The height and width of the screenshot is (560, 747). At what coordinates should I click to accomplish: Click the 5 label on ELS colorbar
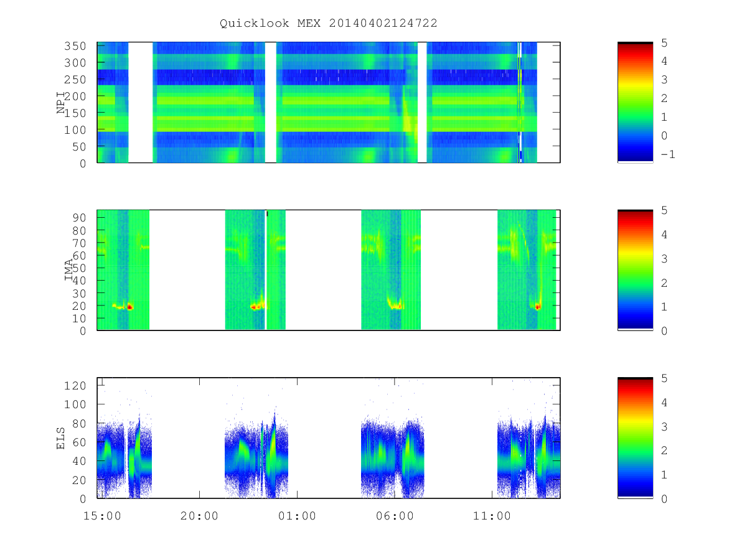(x=665, y=378)
